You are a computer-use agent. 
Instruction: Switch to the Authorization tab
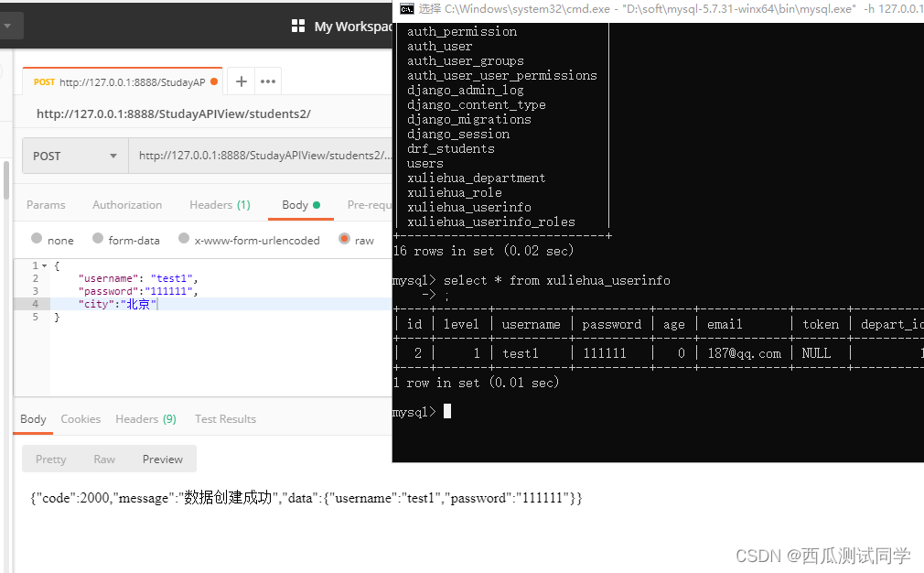(127, 204)
